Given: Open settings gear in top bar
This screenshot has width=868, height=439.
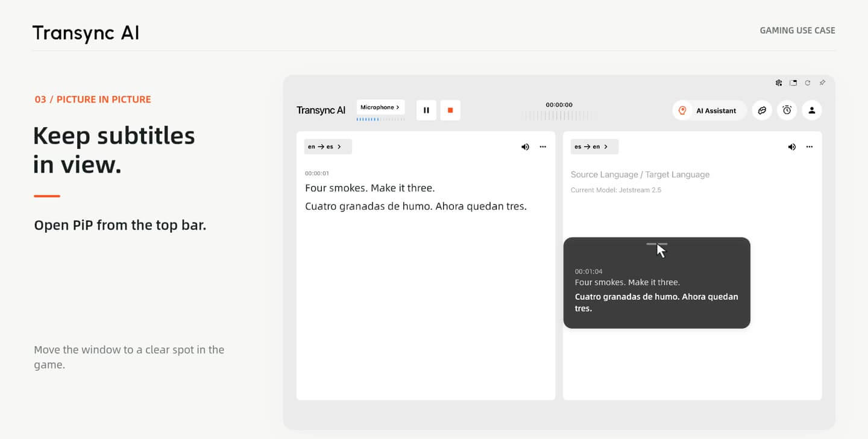Looking at the screenshot, I should [x=779, y=83].
